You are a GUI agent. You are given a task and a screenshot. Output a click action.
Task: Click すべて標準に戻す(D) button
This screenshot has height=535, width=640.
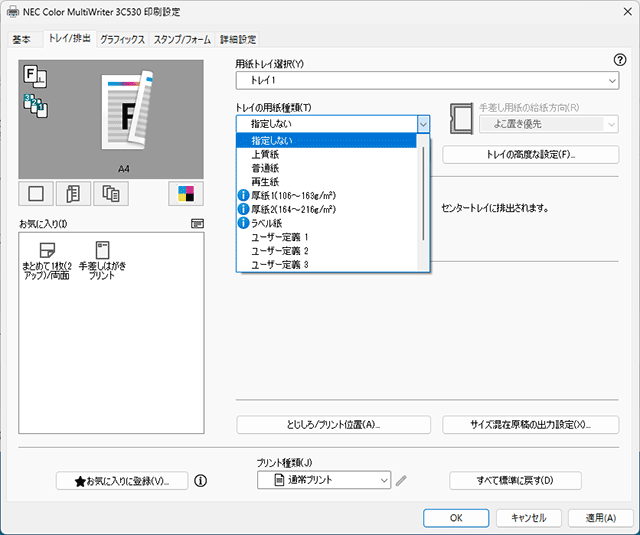coord(515,480)
